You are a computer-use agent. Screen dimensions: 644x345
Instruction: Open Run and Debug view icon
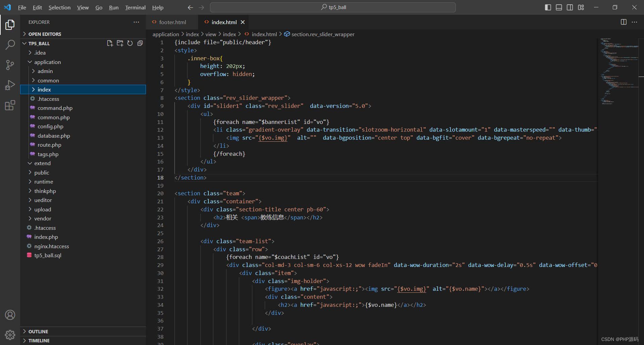(10, 85)
